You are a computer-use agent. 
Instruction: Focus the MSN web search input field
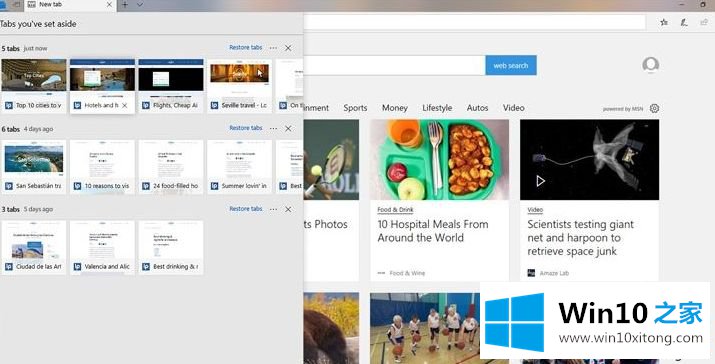tap(394, 66)
